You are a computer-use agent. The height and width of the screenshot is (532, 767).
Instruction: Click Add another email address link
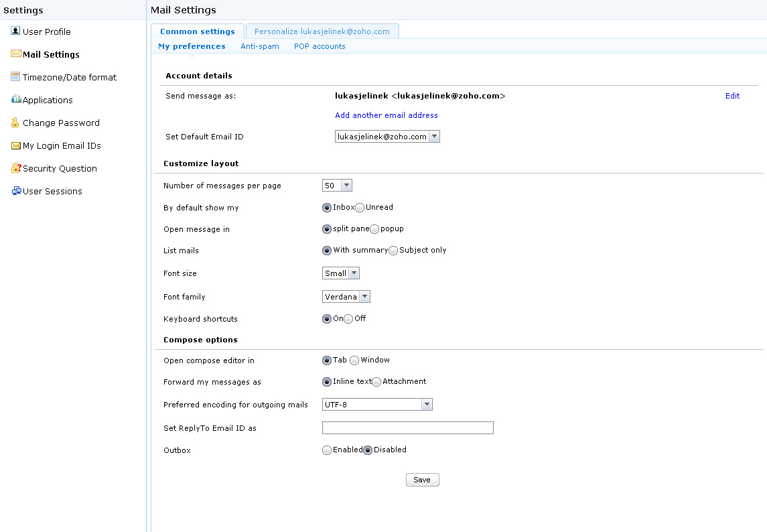coord(387,115)
